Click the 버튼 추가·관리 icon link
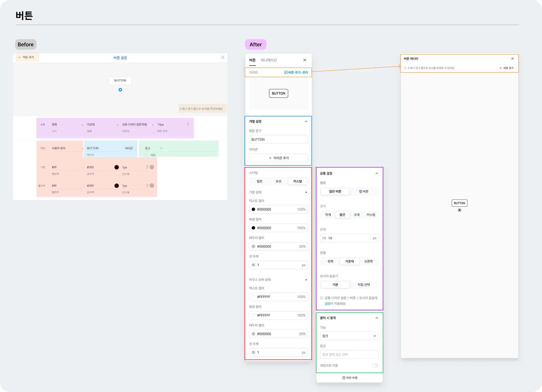542x392 pixels. pos(286,72)
